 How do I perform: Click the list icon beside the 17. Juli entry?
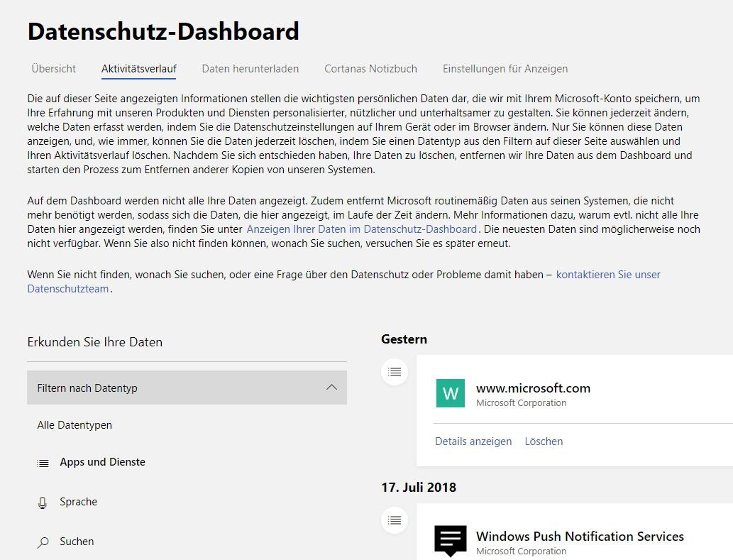point(395,520)
